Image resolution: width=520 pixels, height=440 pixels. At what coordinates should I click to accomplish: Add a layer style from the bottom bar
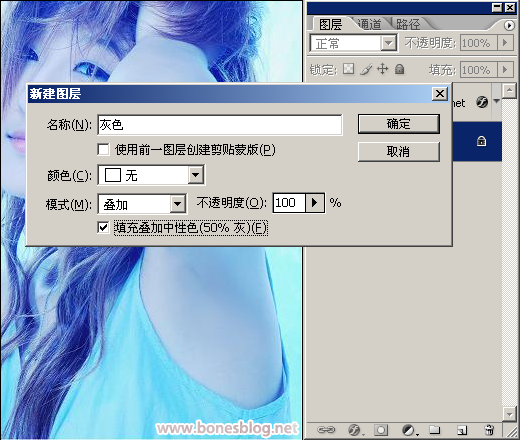click(354, 430)
